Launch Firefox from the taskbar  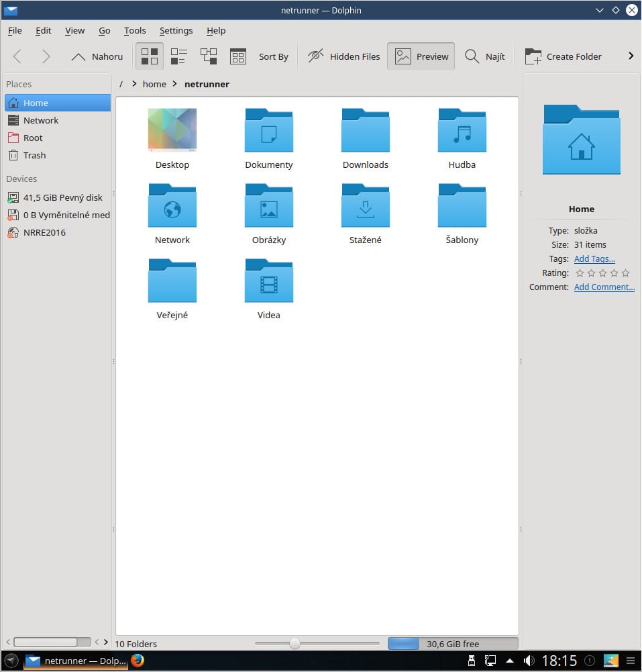coord(138,661)
